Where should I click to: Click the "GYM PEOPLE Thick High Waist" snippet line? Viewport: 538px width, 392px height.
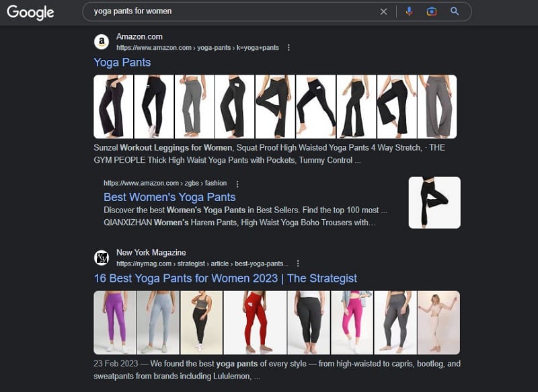tap(227, 160)
